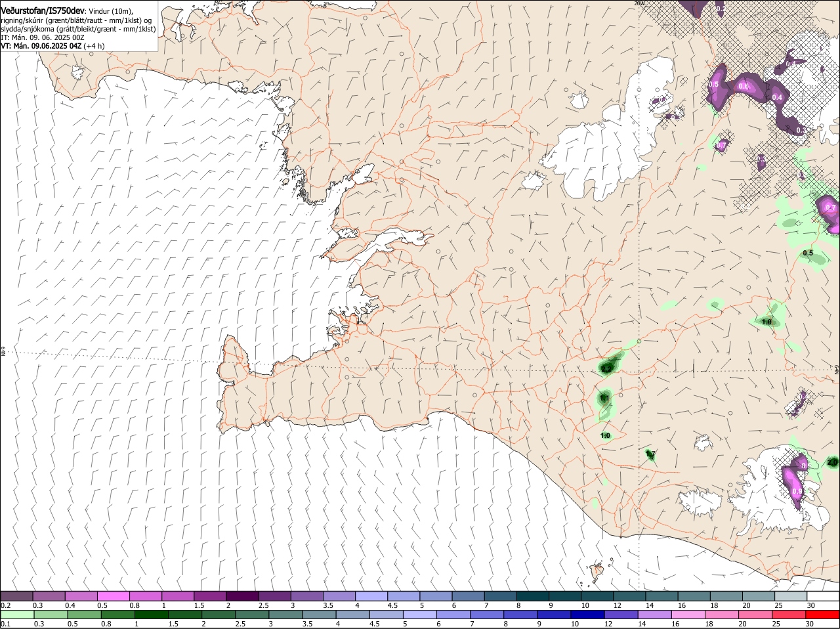Select the 20 grey swatch in the top legend row
Viewport: 840px width, 629px height.
point(759,596)
